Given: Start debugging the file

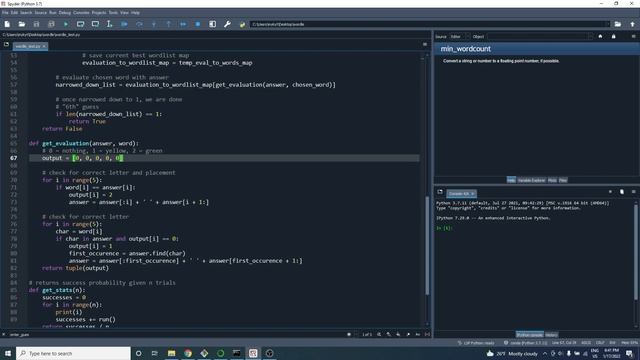Looking at the screenshot, I should tap(124, 24).
